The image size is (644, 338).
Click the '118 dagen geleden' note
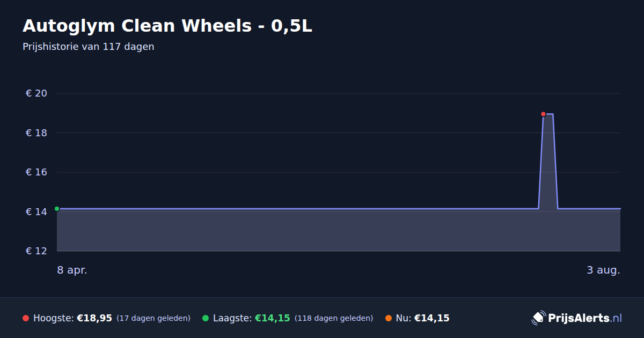tap(334, 318)
